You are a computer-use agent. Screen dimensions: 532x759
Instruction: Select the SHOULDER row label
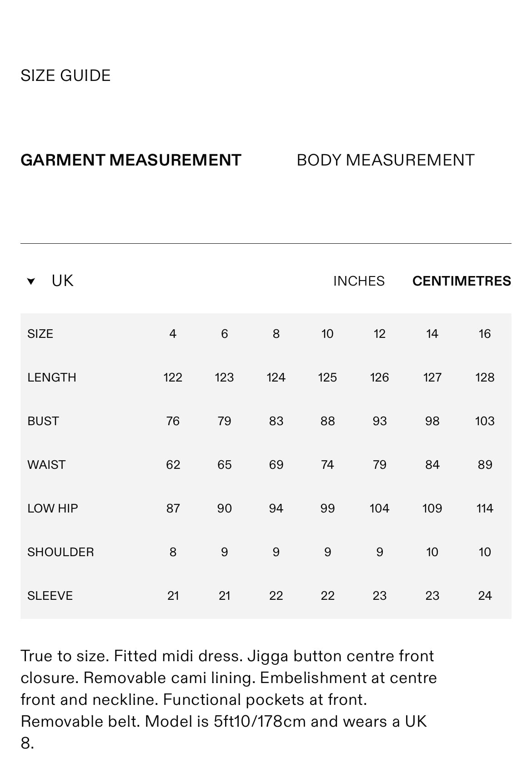point(60,552)
